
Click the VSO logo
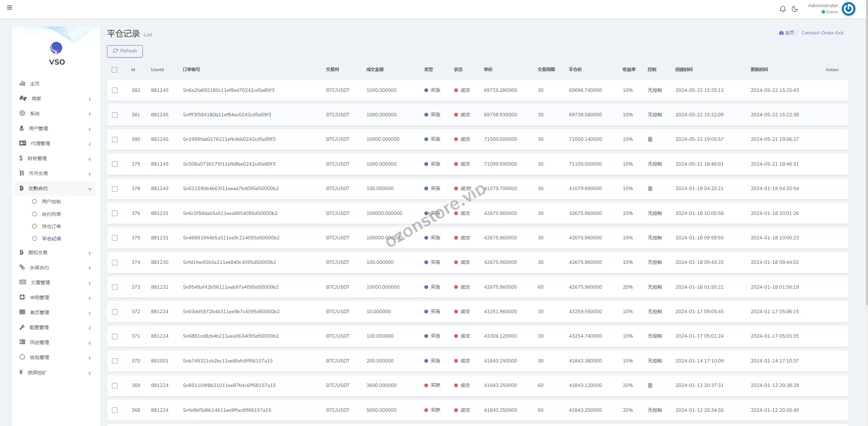tap(56, 48)
